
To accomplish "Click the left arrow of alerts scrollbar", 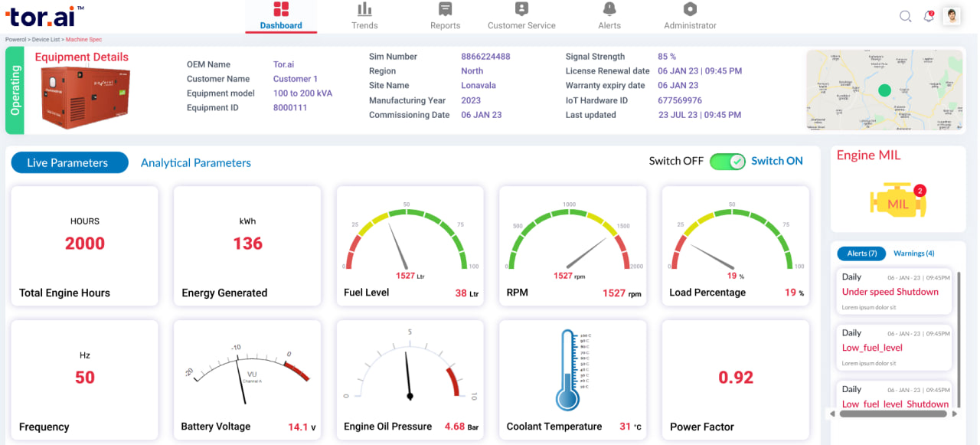I will tap(832, 414).
